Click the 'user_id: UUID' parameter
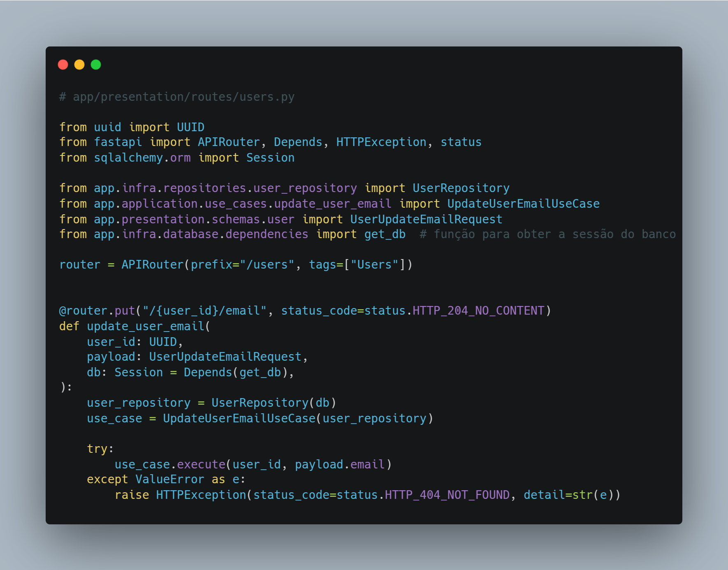 132,342
